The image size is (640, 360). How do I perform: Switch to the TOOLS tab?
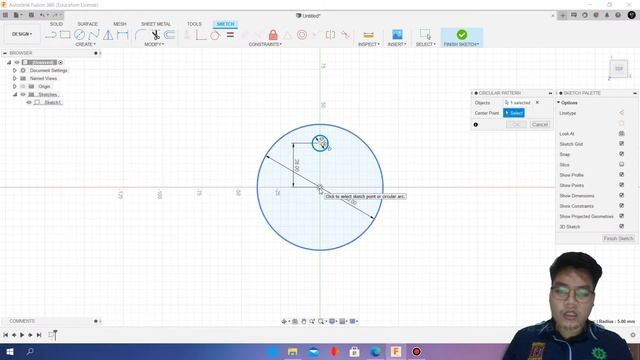(194, 24)
